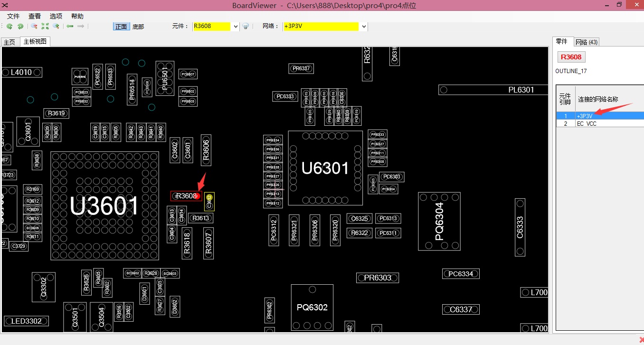Select the yellow-highlighted C3612 capacitor on board
644x345 pixels.
209,202
